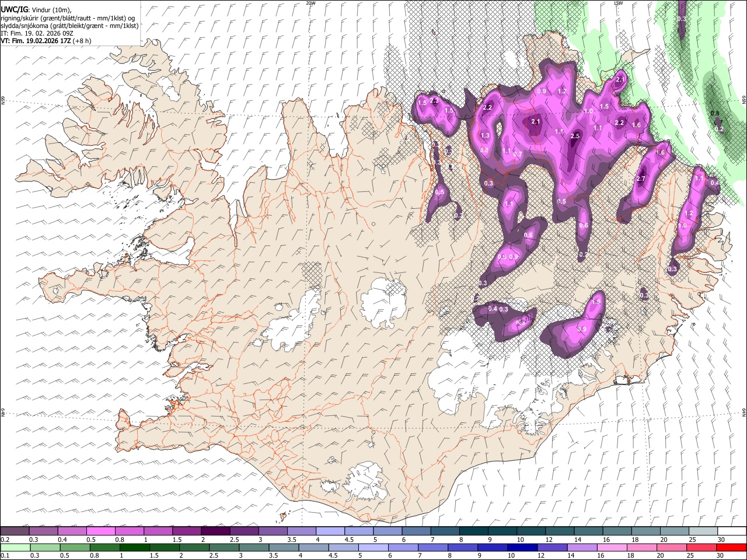Pick the white 30 swatch in the snow legend
Image resolution: width=747 pixels, height=560 pixels.
pos(732,531)
